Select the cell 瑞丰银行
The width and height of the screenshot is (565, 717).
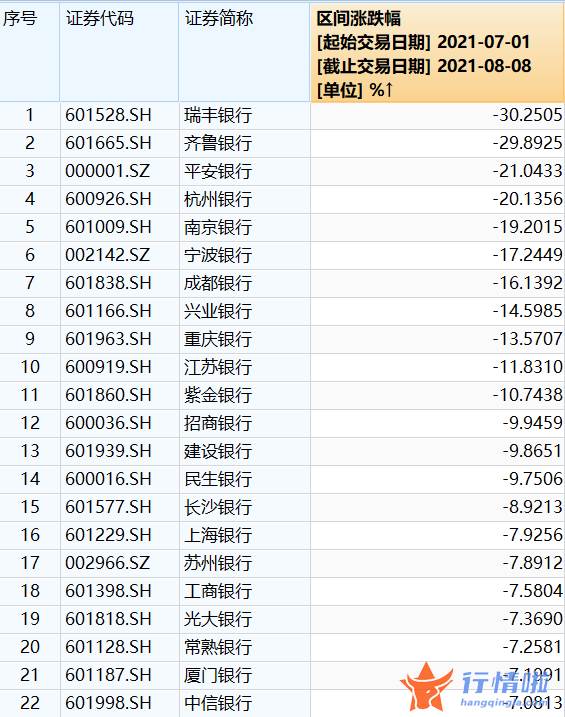(245, 115)
